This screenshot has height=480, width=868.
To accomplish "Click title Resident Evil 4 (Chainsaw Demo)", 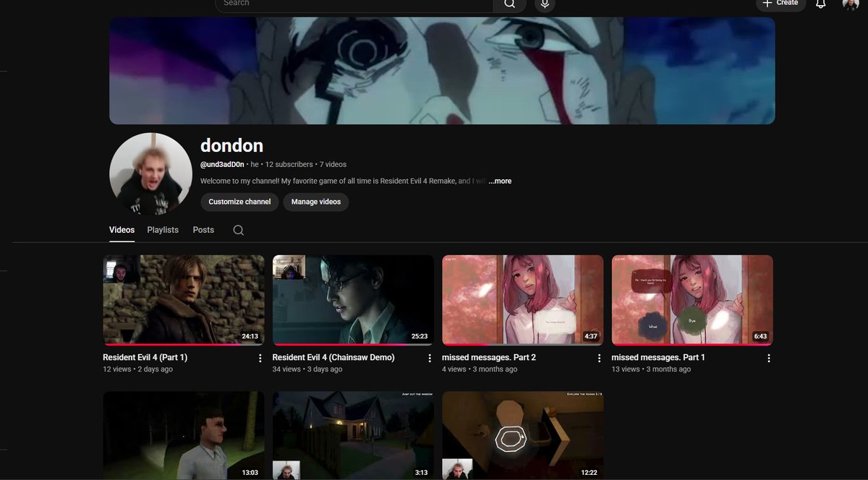I will [333, 357].
